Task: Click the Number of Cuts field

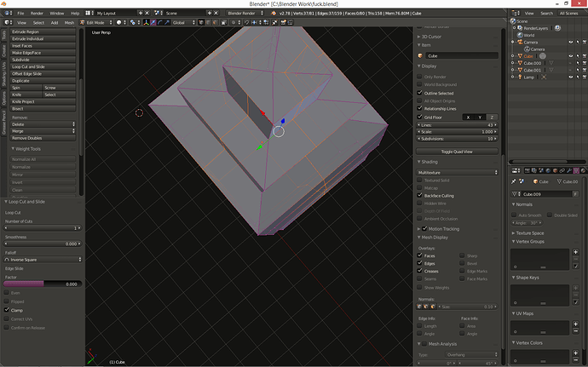Action: click(43, 228)
